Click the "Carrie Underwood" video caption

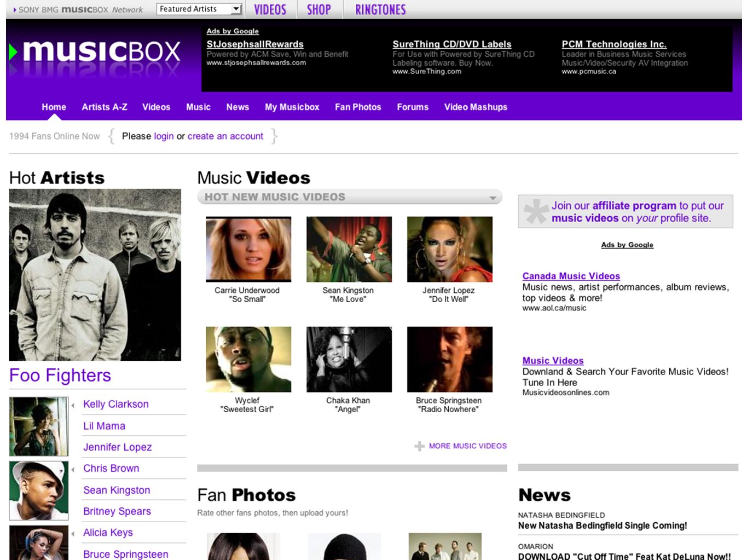[247, 291]
